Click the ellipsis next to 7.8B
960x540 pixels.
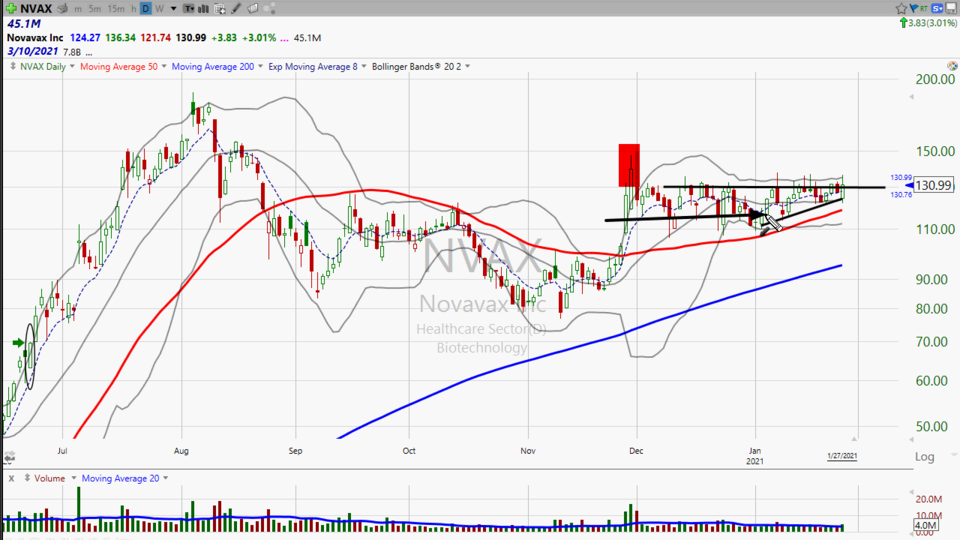pos(89,53)
